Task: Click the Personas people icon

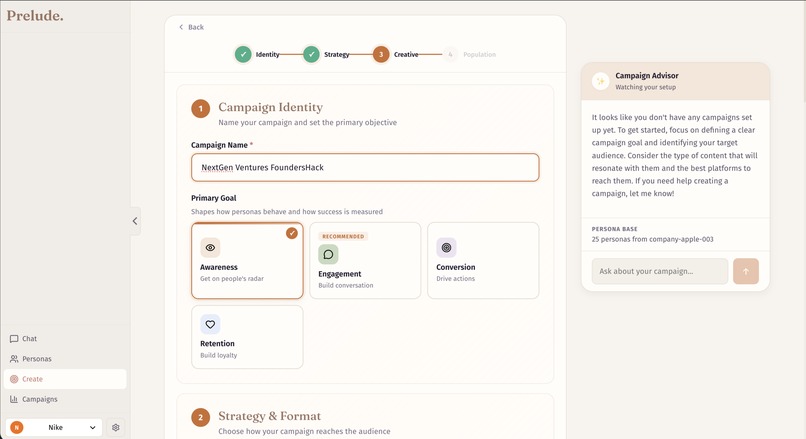Action: click(14, 359)
